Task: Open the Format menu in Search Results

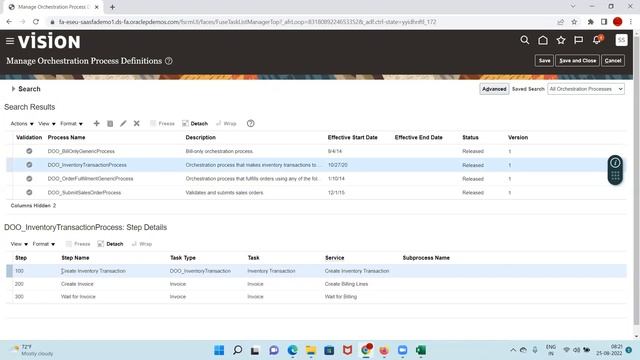Action: (x=71, y=123)
